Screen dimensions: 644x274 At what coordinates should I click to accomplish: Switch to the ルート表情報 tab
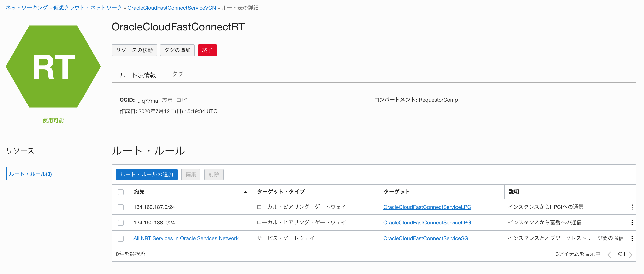click(138, 75)
